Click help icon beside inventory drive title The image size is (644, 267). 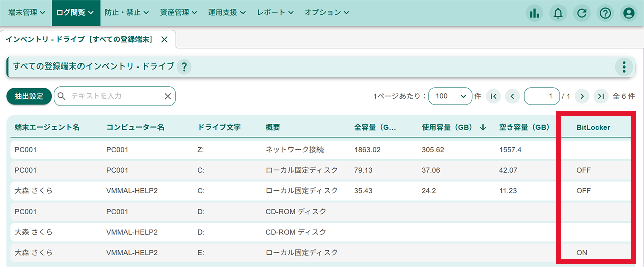[184, 66]
